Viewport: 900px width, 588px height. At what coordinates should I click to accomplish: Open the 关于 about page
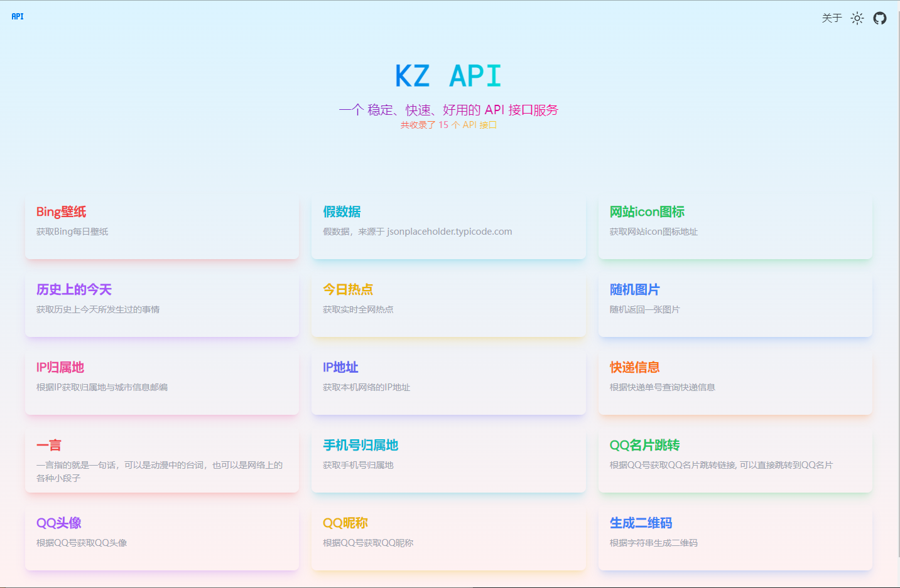tap(832, 18)
